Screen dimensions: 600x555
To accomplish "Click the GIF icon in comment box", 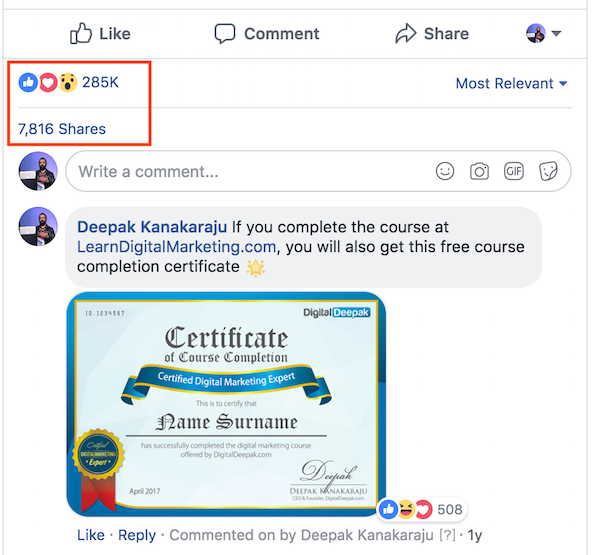I will coord(514,171).
